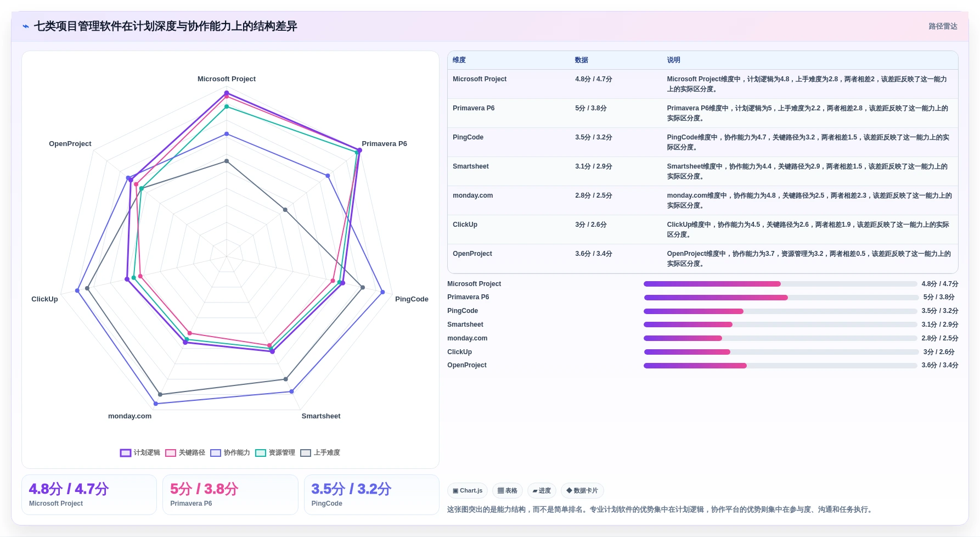Open the PingCode 3.5分 / 3.2分 stat card
The image size is (980, 537).
point(371,495)
